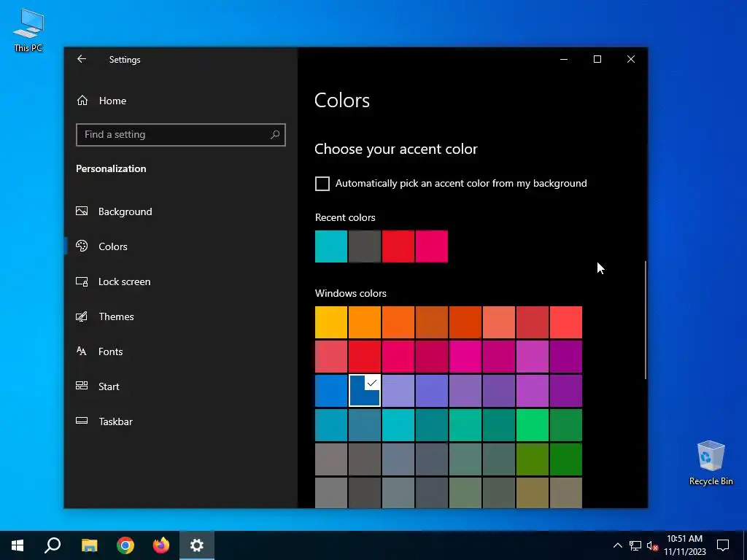Click the search magnifier in Find a setting

[275, 135]
